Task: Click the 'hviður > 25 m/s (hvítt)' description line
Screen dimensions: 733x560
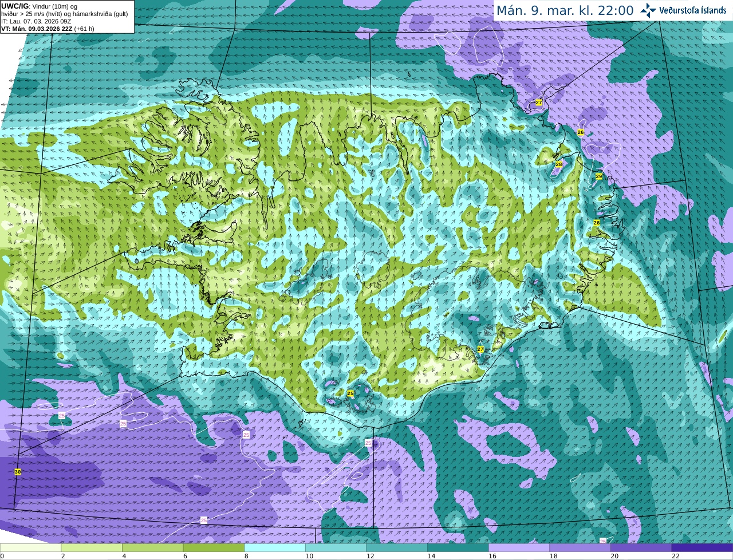Action: (x=65, y=14)
